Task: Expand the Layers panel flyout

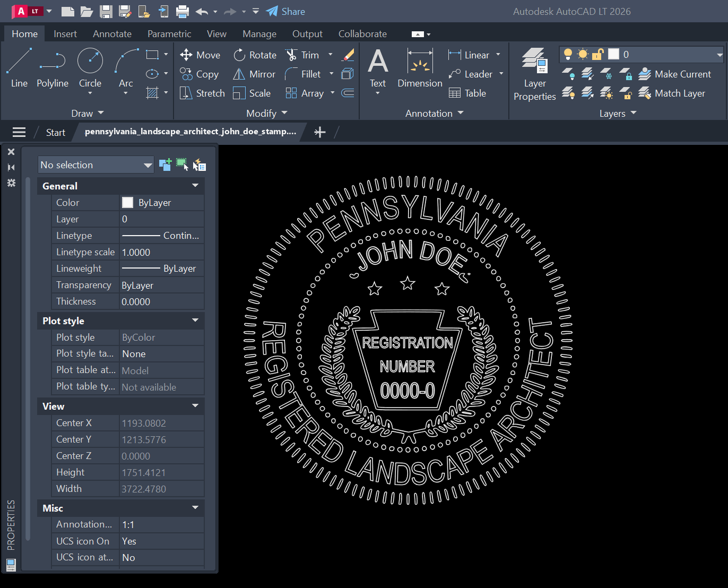Action: click(618, 113)
